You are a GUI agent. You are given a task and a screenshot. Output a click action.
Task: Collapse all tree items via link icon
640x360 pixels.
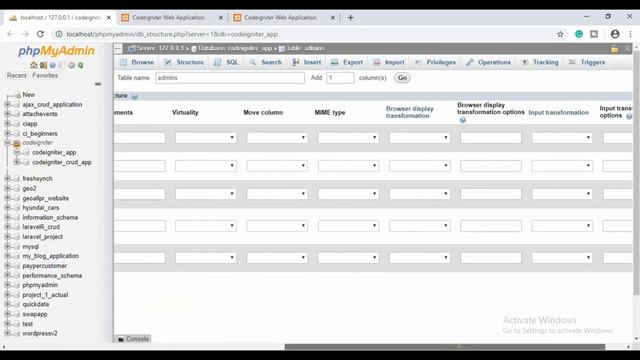98,84
